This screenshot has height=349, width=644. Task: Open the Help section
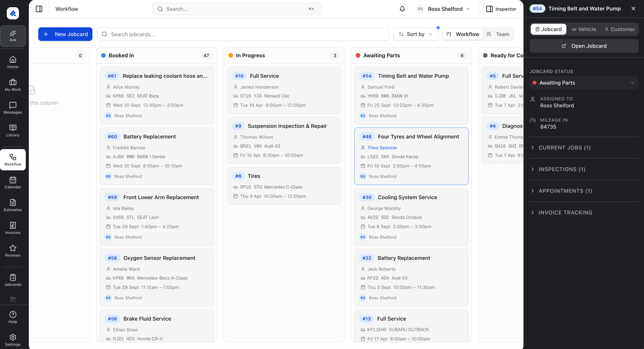(13, 318)
